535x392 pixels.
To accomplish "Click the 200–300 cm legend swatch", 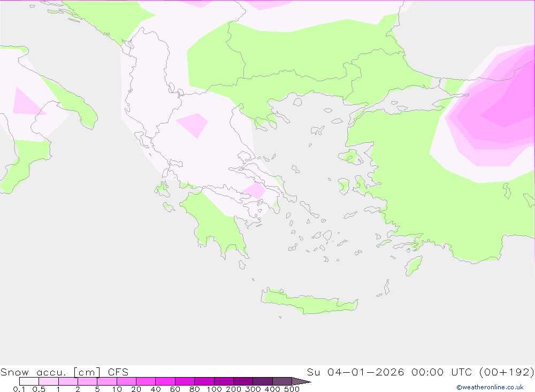I will pos(243,381).
